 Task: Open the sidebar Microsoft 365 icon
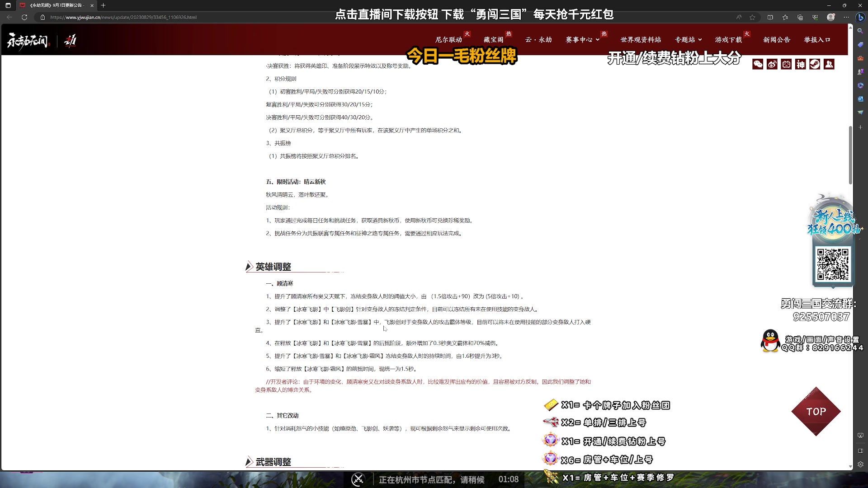click(x=860, y=85)
